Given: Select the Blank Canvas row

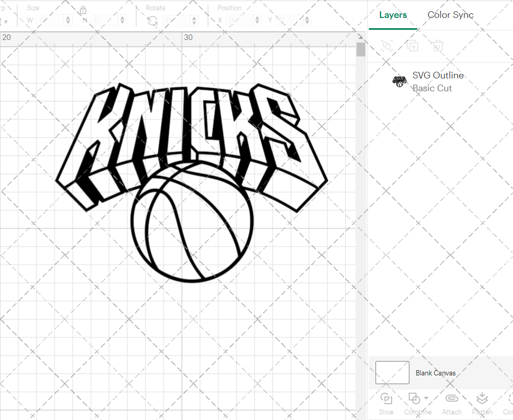Looking at the screenshot, I should click(436, 373).
